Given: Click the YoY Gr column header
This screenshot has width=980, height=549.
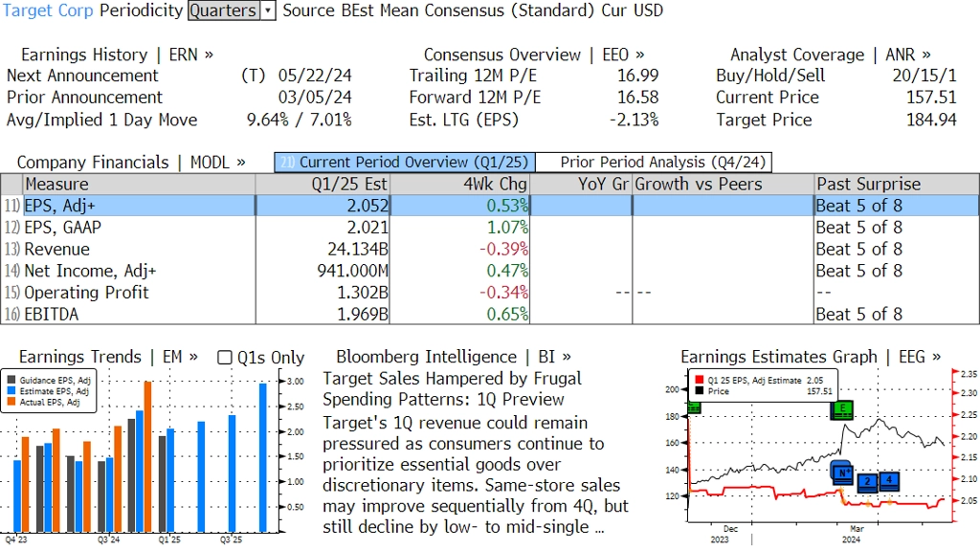Looking at the screenshot, I should click(x=581, y=185).
